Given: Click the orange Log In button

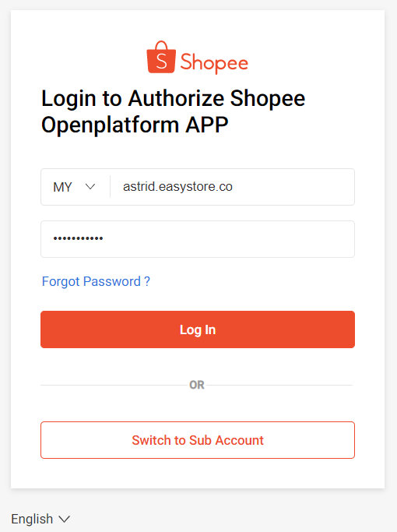Looking at the screenshot, I should (x=198, y=329).
